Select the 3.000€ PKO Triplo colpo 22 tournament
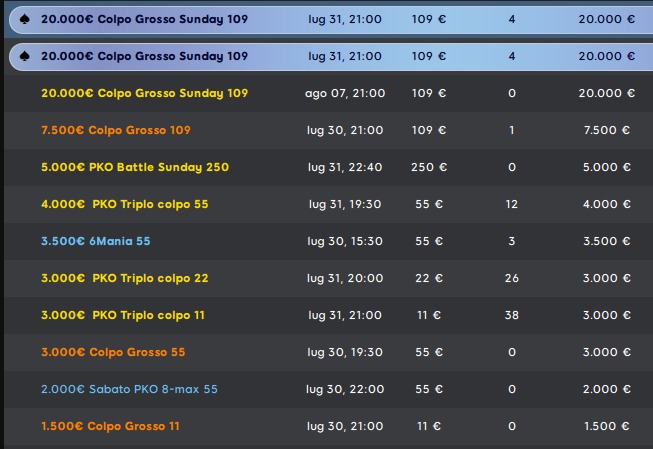Viewport: 653px width, 449px height. (x=329, y=278)
